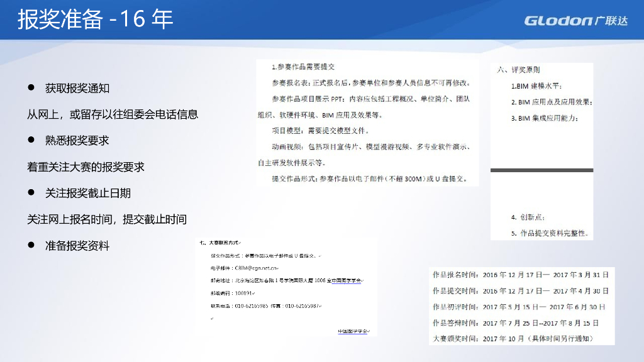Click the line starting '动画视频：包括项目宣传片'
This screenshot has height=362, width=644.
[371, 147]
